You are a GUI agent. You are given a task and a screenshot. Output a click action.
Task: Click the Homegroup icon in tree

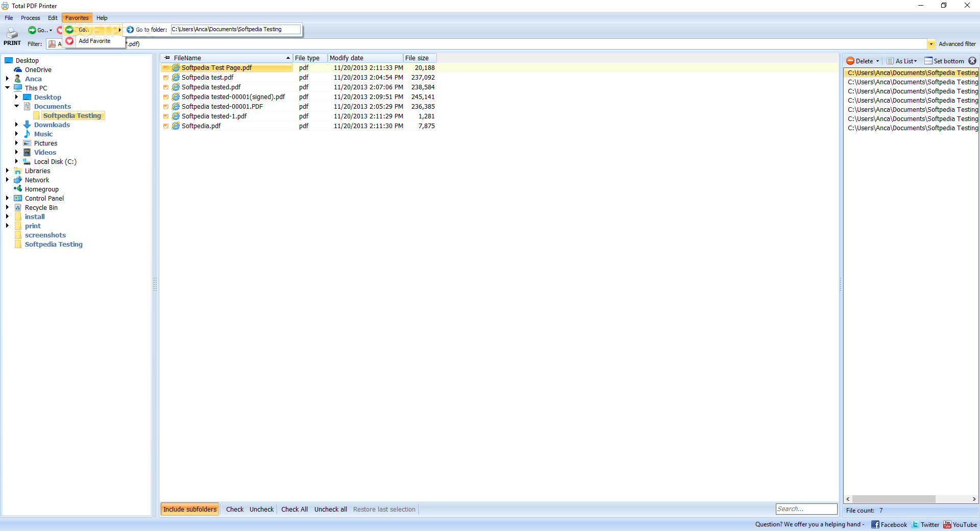coord(18,189)
